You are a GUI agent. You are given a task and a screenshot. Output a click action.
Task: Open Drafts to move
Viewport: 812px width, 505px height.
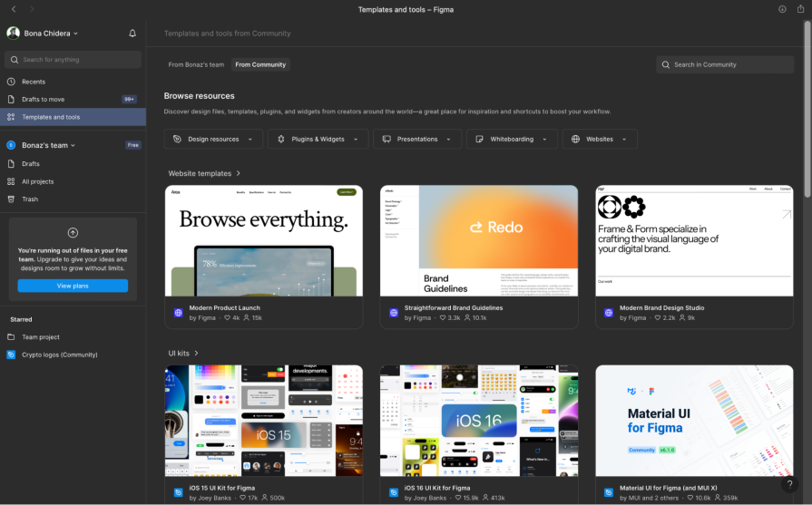coord(73,100)
